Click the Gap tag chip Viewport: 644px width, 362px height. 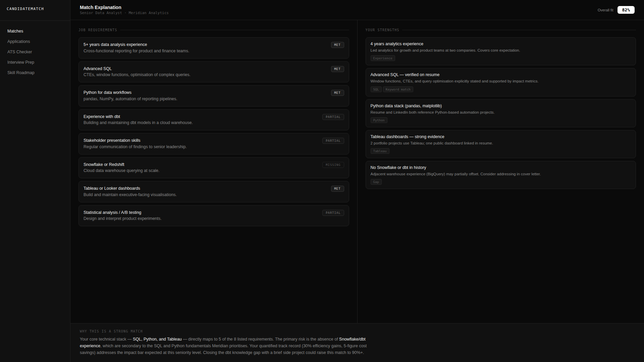coord(376,182)
